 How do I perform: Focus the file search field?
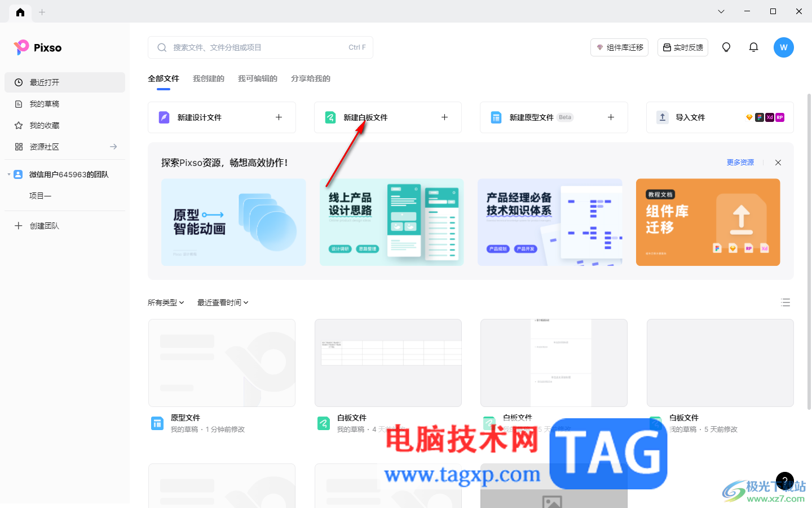(x=261, y=47)
